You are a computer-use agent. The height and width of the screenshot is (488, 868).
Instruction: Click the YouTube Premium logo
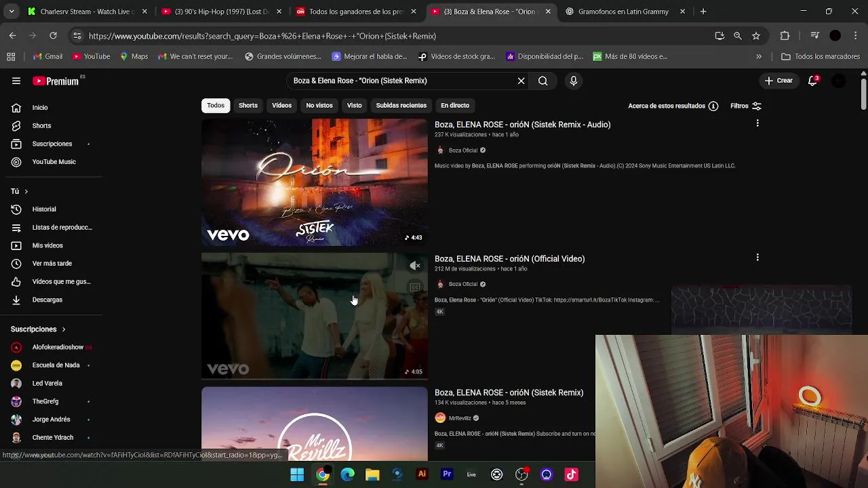pos(56,81)
